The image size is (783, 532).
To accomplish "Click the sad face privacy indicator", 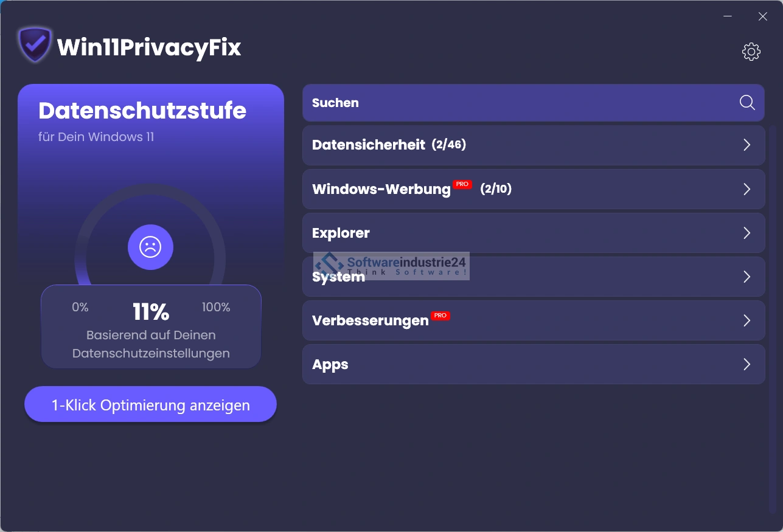I will pyautogui.click(x=150, y=247).
